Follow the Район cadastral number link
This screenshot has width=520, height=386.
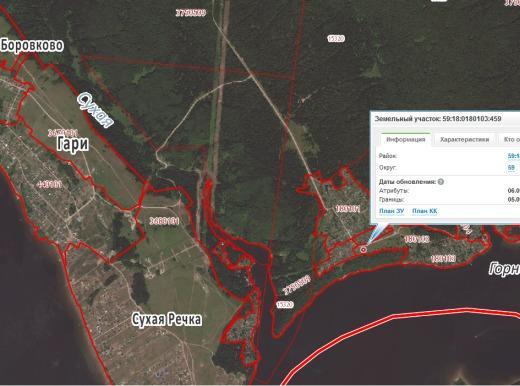click(x=514, y=156)
